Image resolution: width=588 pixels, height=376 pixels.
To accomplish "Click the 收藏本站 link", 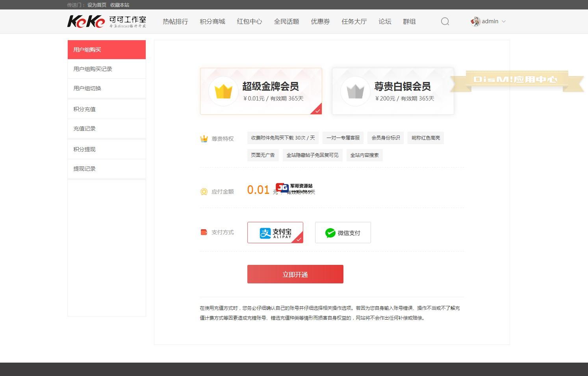I will (x=120, y=5).
